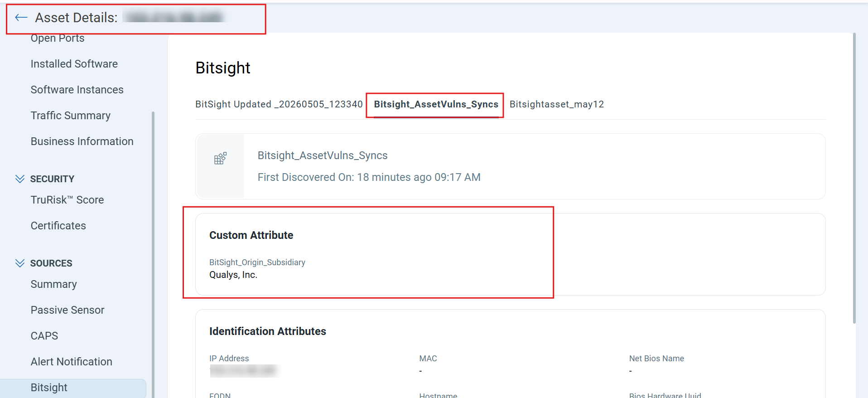868x398 pixels.
Task: Open the Bitsightasset_may12 tab
Action: point(557,104)
